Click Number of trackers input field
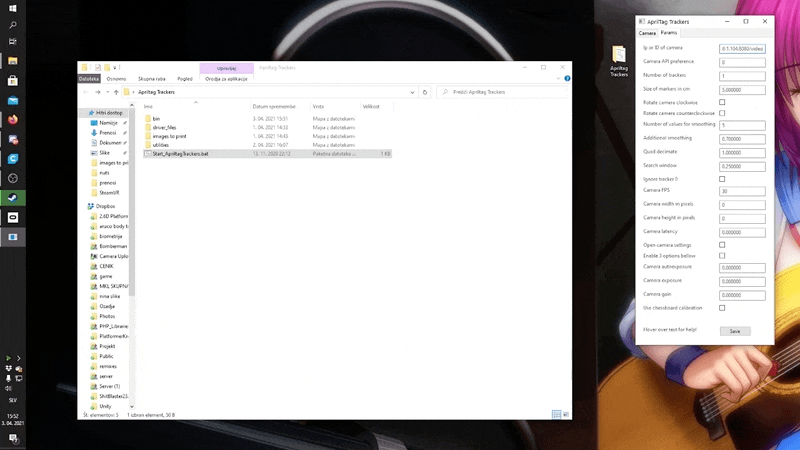Screen dimensions: 800x450 742,76
